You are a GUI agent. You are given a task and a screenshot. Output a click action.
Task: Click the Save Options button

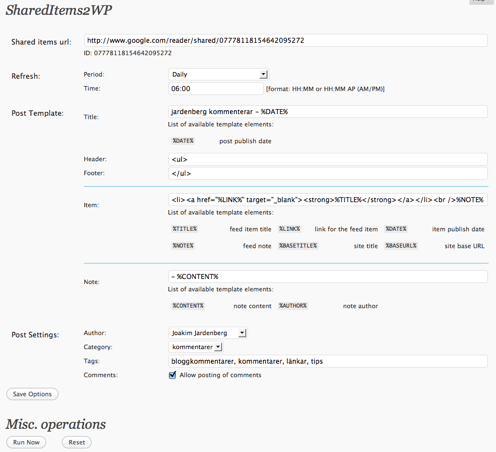coord(32,394)
